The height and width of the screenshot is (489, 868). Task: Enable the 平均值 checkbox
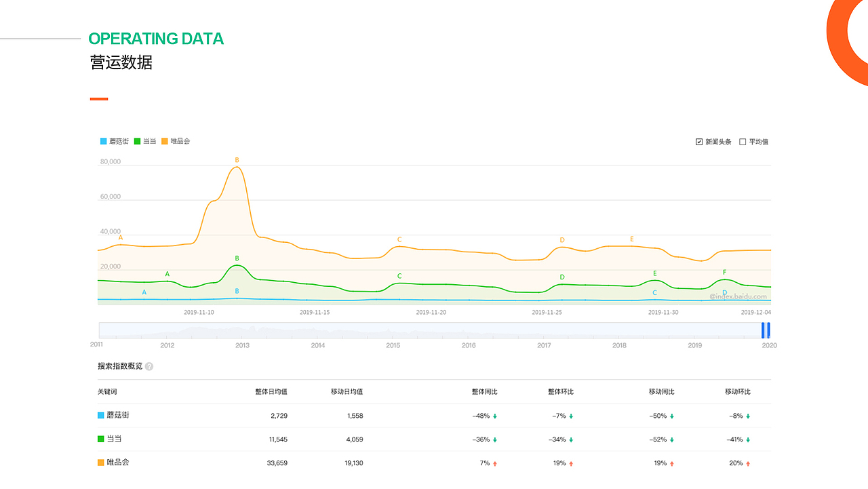click(743, 142)
